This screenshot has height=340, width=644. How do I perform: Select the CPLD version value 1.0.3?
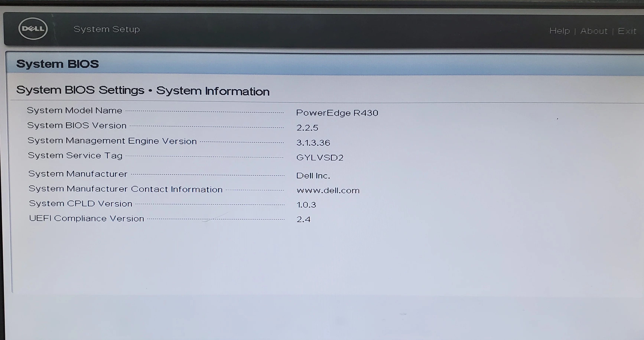tap(307, 205)
